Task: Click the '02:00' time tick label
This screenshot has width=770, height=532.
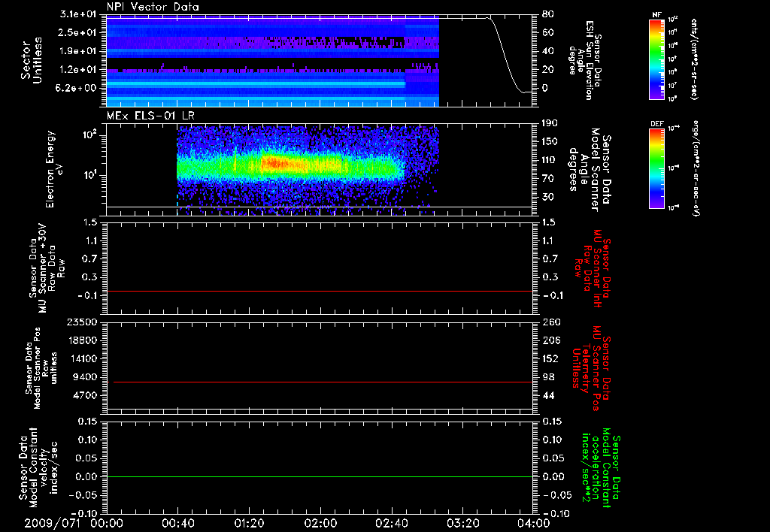Action: 320,523
